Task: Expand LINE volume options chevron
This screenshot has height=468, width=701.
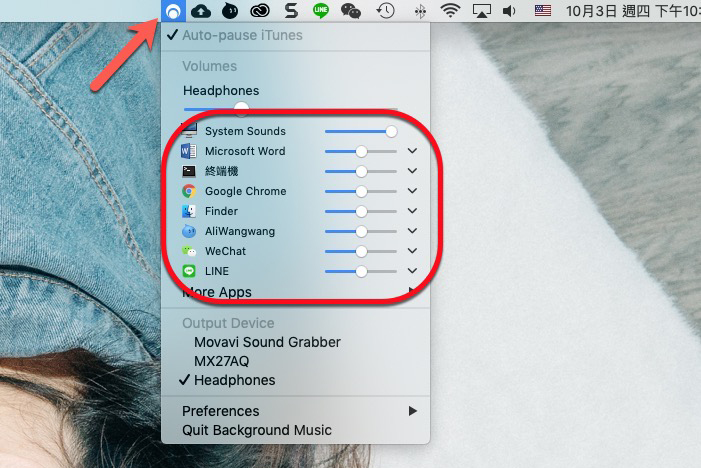Action: [412, 271]
